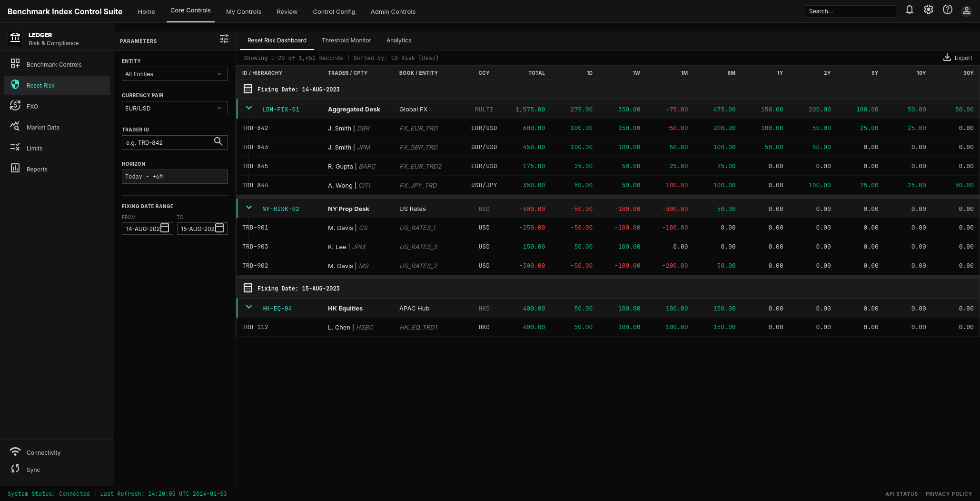Open To date calendar picker icon

219,228
